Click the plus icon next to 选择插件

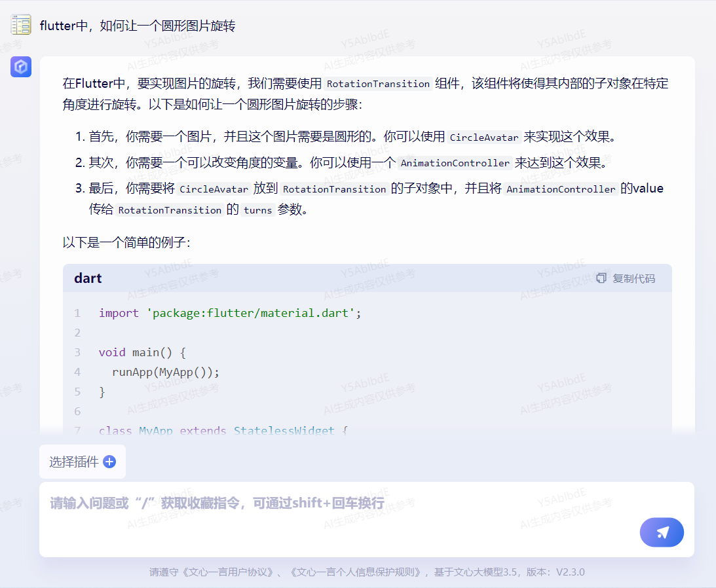[x=109, y=462]
